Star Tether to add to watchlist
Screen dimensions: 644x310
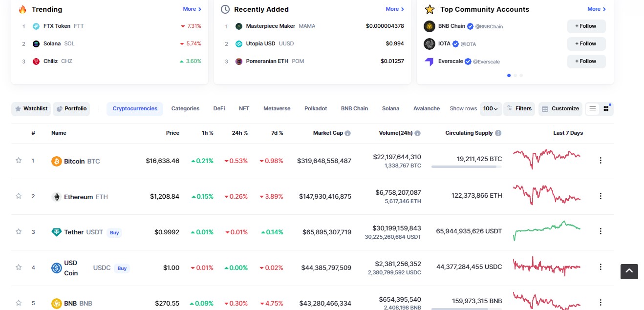click(x=19, y=231)
